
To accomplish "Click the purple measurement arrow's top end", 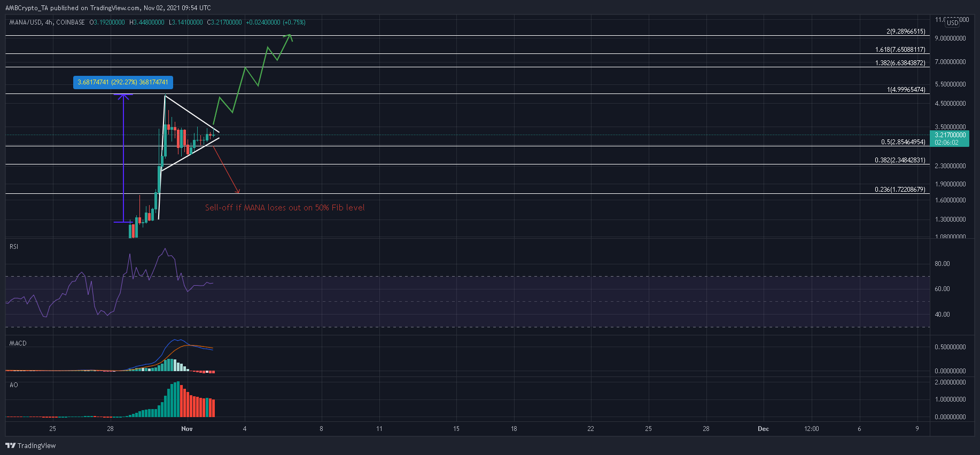I will pos(123,95).
